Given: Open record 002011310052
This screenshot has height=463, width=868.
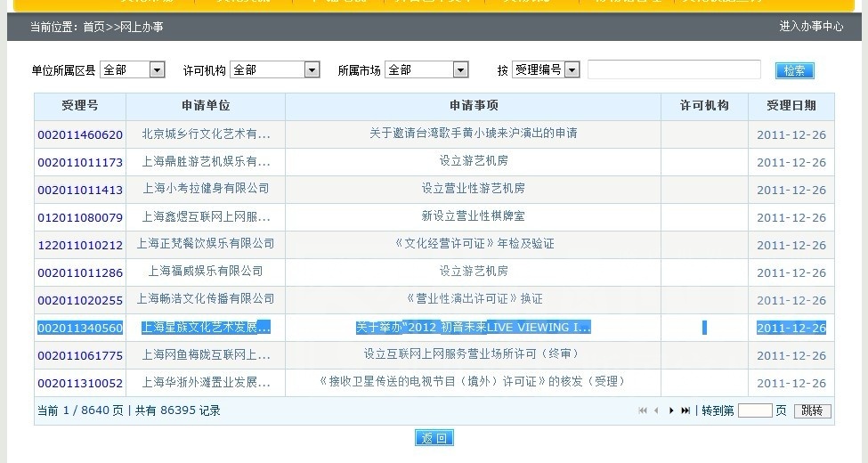Looking at the screenshot, I should click(80, 383).
